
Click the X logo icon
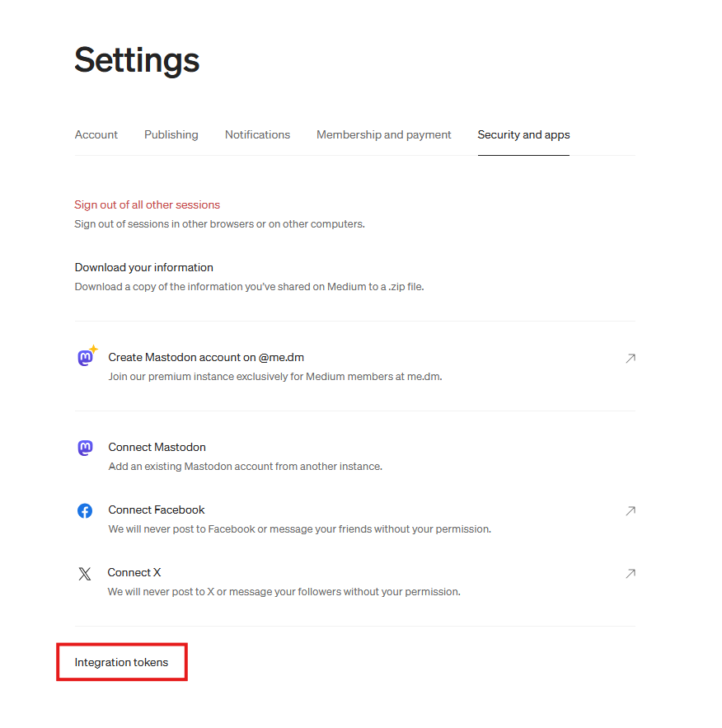pyautogui.click(x=85, y=574)
